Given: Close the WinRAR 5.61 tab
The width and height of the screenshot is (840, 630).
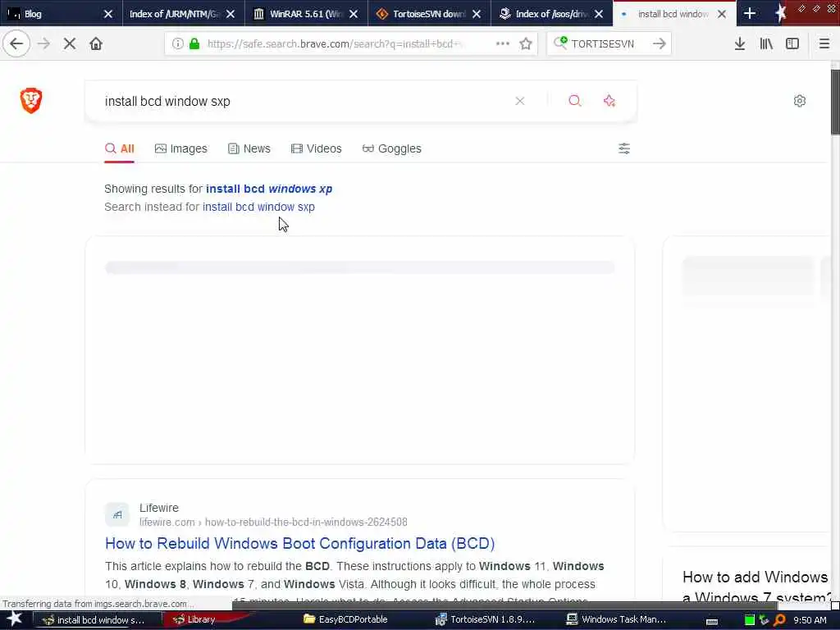Looking at the screenshot, I should pos(354,14).
